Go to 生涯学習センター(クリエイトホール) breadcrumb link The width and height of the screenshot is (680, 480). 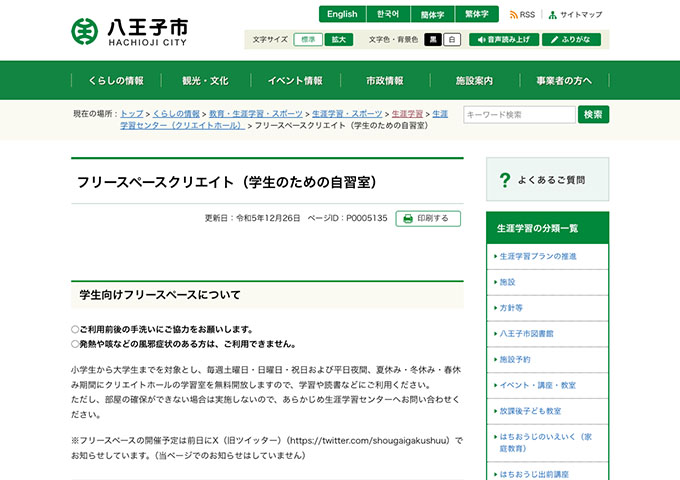click(x=182, y=125)
